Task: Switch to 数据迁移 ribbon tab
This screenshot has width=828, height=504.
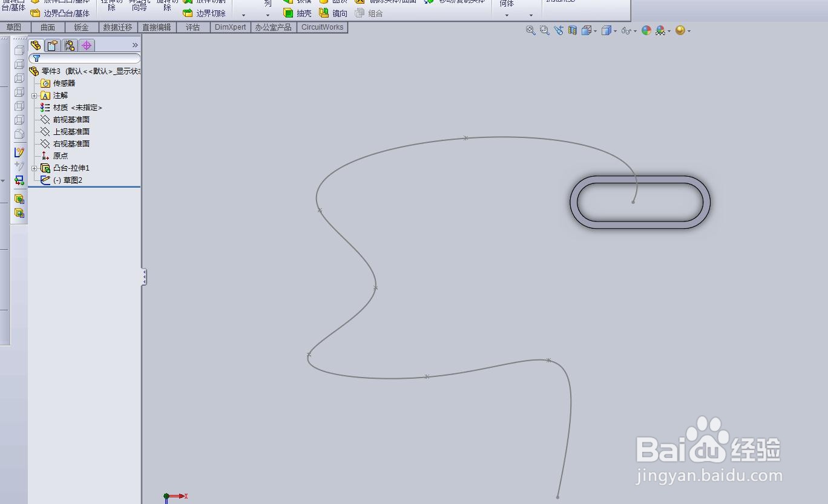Action: click(117, 27)
